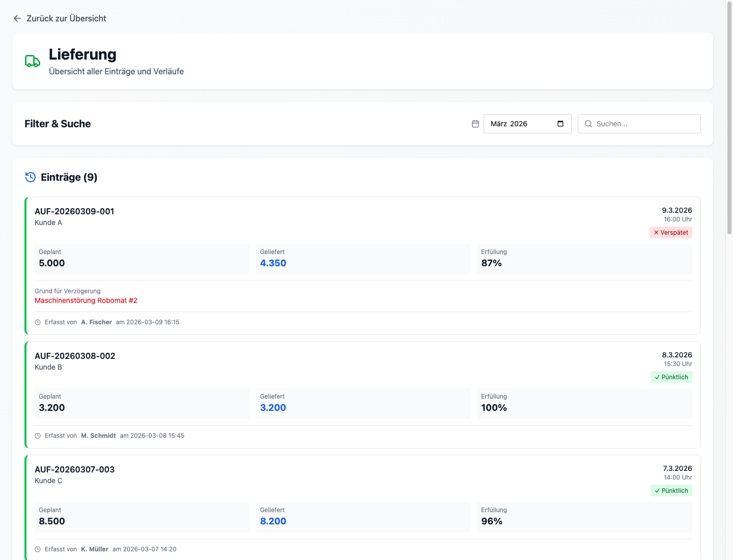This screenshot has width=733, height=560.
Task: Click the clock icon beside M. Schmidt
Action: [38, 436]
